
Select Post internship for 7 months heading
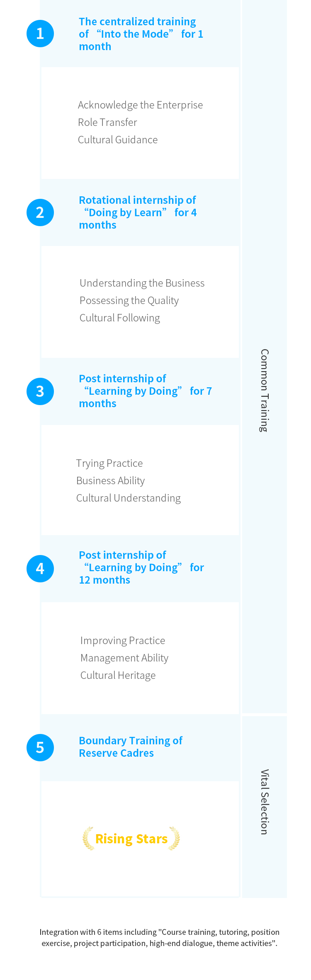[x=145, y=391]
